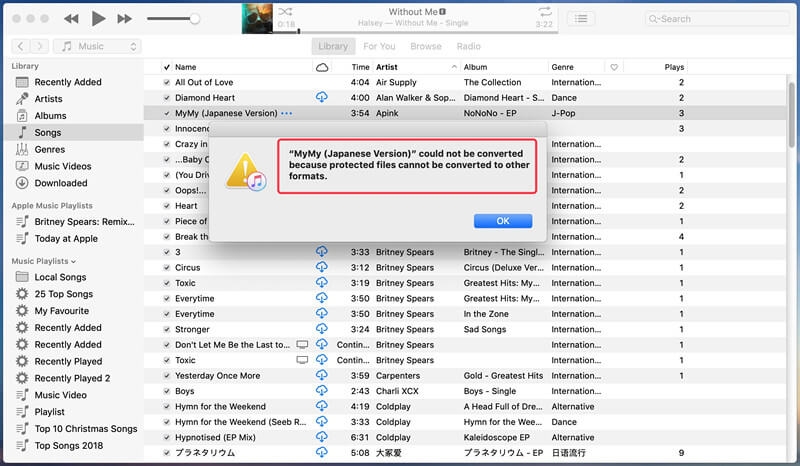Open the Music media type dropdown
Image resolution: width=800 pixels, height=466 pixels.
pyautogui.click(x=98, y=46)
